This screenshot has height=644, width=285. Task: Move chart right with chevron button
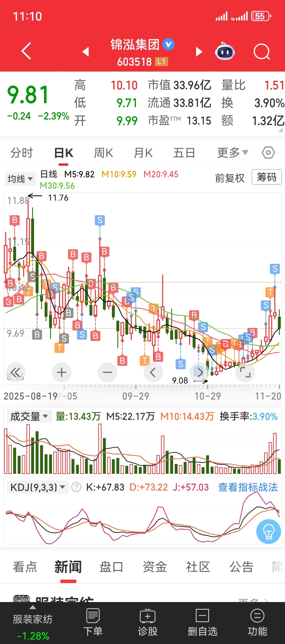199,372
